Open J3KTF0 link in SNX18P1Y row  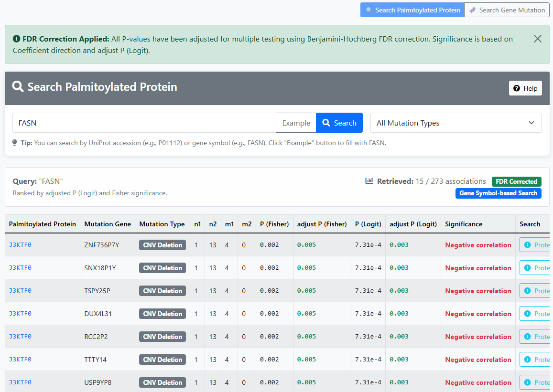[20, 268]
